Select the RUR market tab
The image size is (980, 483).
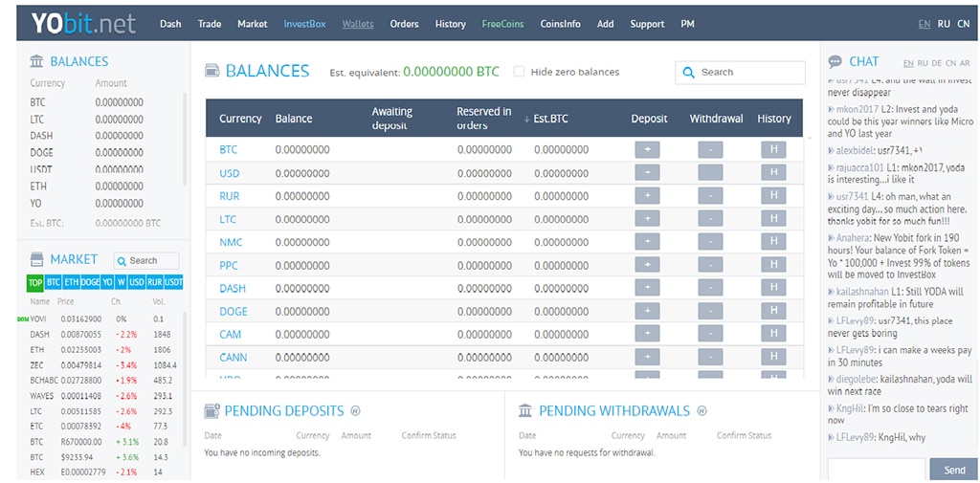point(154,282)
